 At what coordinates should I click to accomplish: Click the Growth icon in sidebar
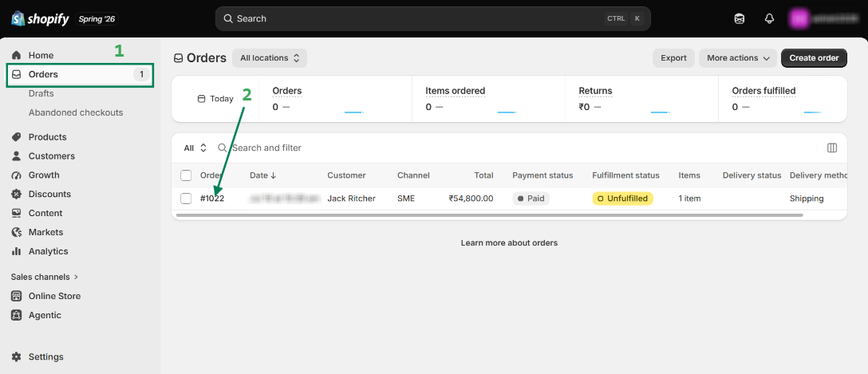coord(17,175)
